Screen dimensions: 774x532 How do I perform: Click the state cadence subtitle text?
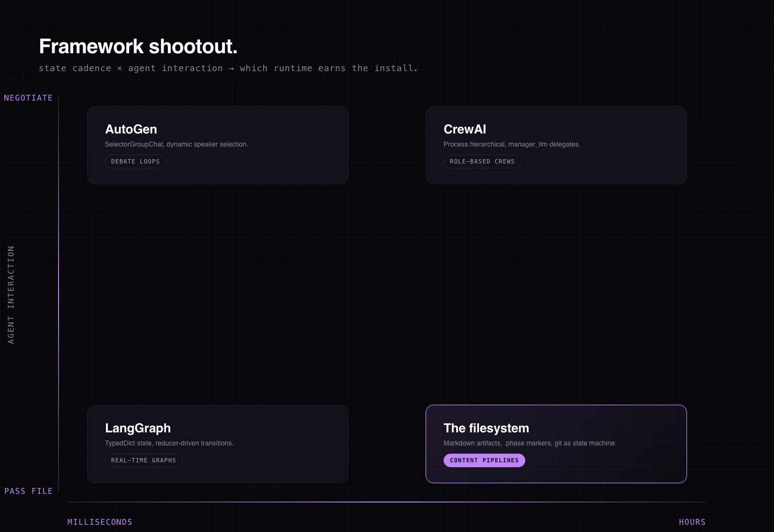point(228,68)
